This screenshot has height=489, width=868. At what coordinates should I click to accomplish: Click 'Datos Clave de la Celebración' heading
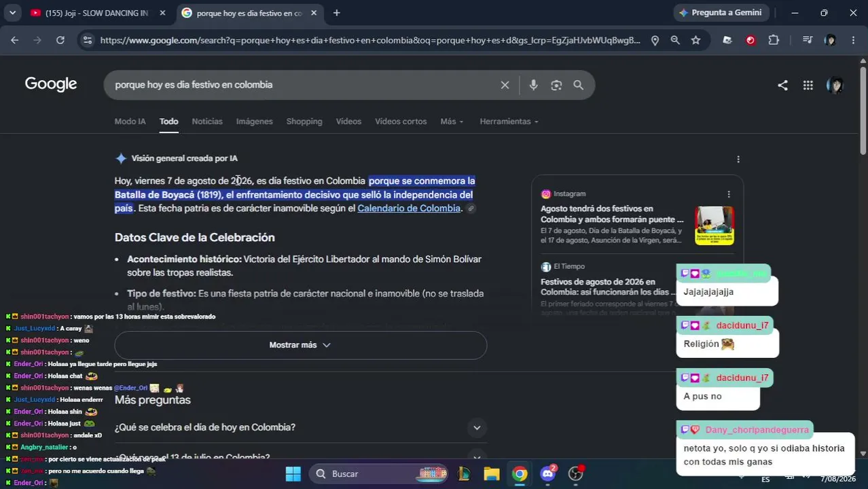point(194,238)
